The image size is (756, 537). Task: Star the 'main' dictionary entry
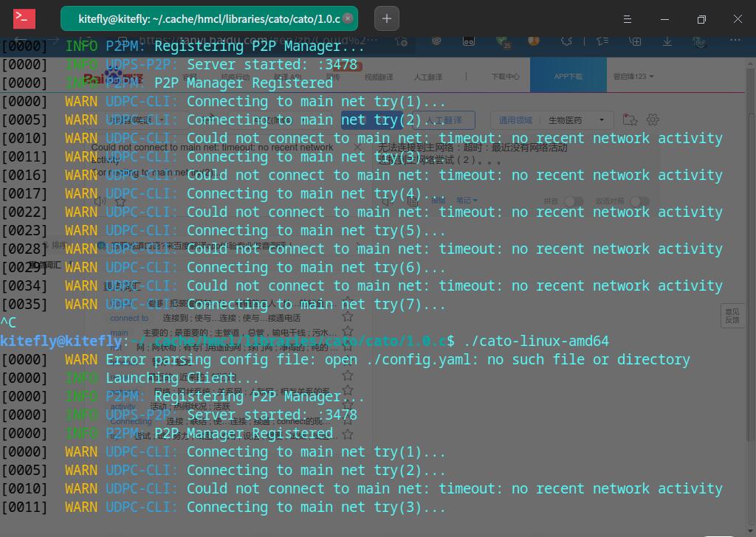[x=347, y=331]
